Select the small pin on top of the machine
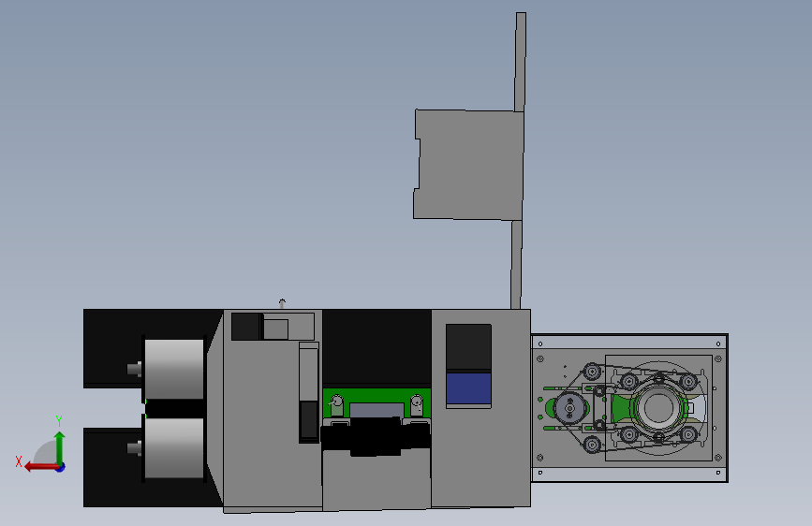 coord(282,303)
